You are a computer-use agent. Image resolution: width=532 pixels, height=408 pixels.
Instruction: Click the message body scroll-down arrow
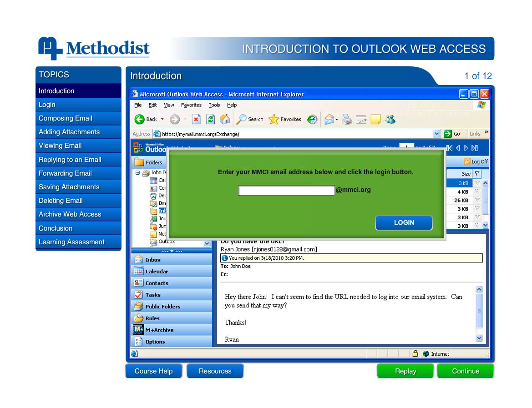[x=479, y=338]
